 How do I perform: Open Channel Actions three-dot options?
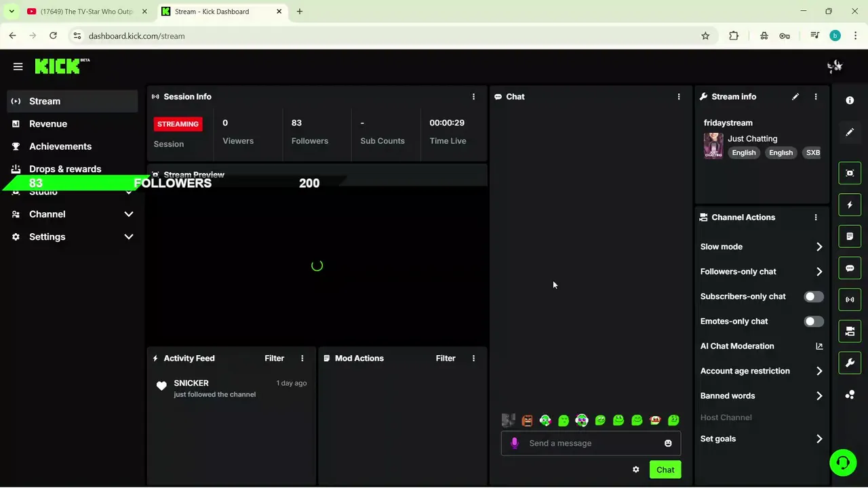[x=816, y=218]
